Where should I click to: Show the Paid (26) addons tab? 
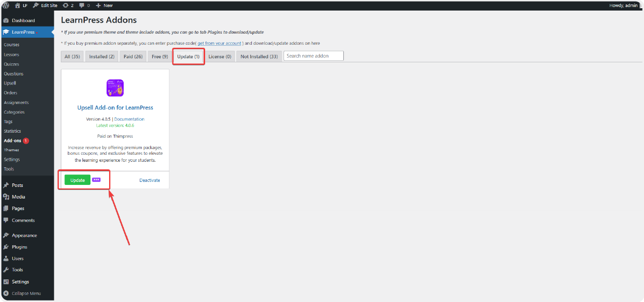133,56
